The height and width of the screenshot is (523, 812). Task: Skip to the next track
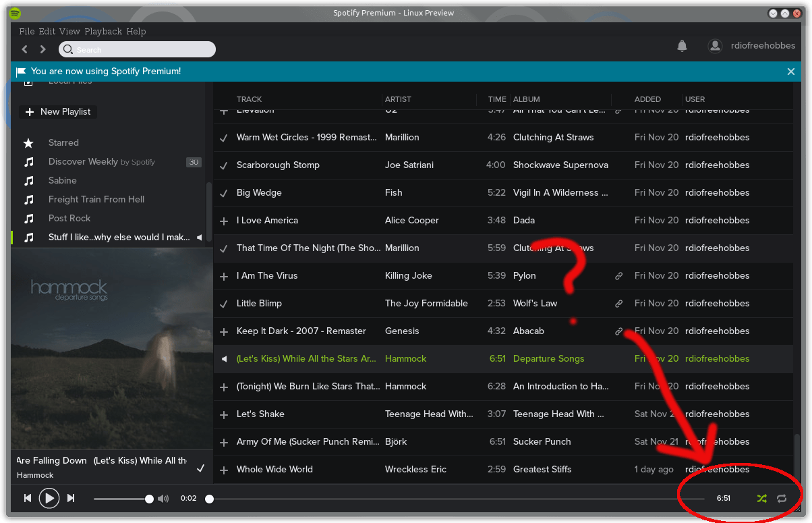[x=71, y=498]
